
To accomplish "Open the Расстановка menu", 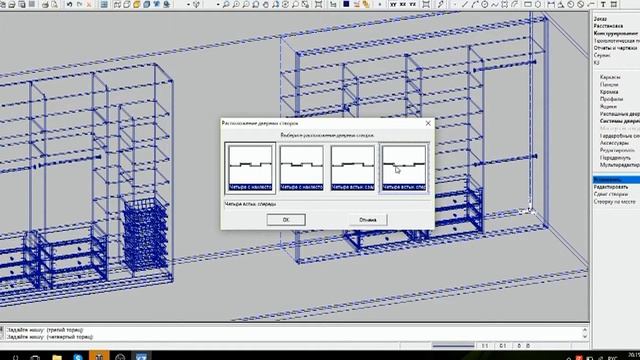I will (x=608, y=26).
